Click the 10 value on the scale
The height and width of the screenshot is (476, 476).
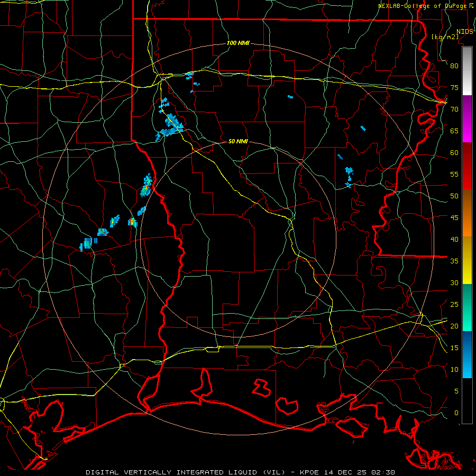click(454, 370)
